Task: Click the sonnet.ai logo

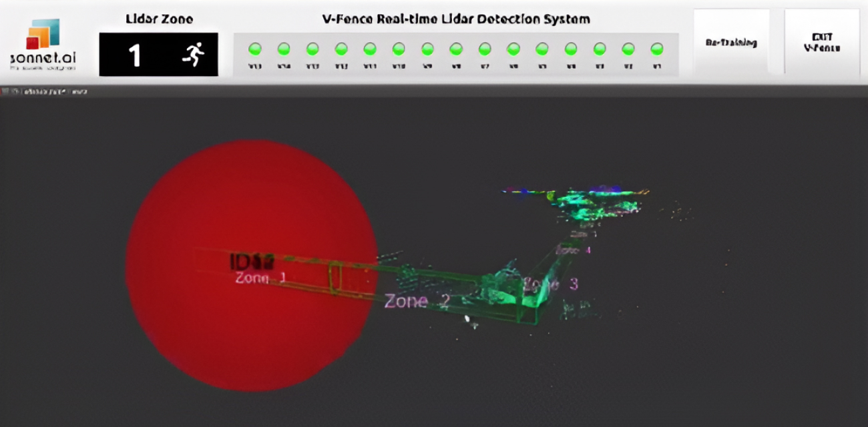Action: click(43, 44)
